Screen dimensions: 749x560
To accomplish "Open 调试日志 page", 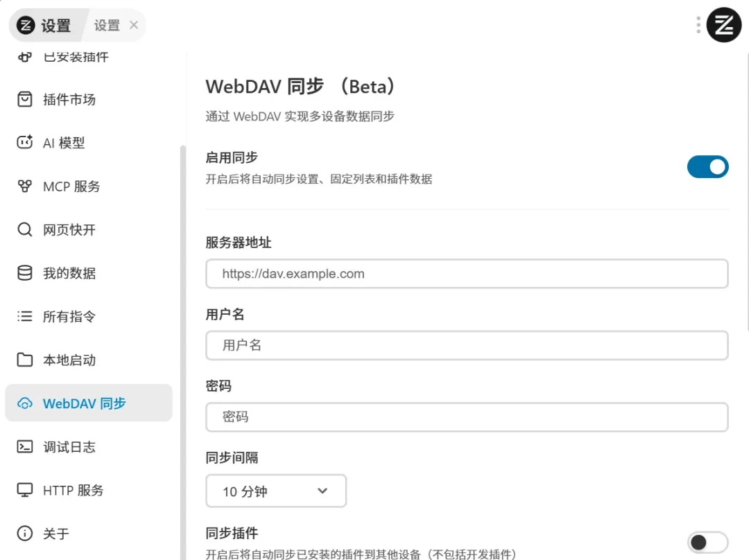I will (89, 447).
